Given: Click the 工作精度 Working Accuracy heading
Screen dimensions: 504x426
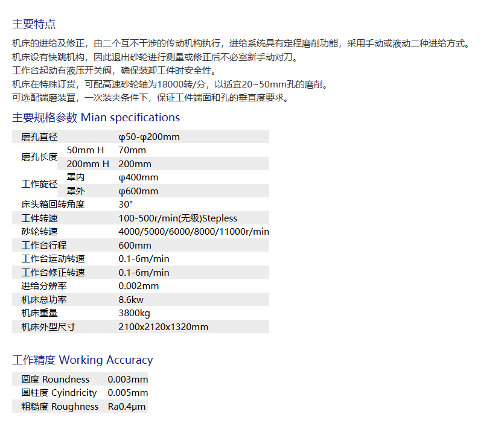Looking at the screenshot, I should tap(83, 360).
